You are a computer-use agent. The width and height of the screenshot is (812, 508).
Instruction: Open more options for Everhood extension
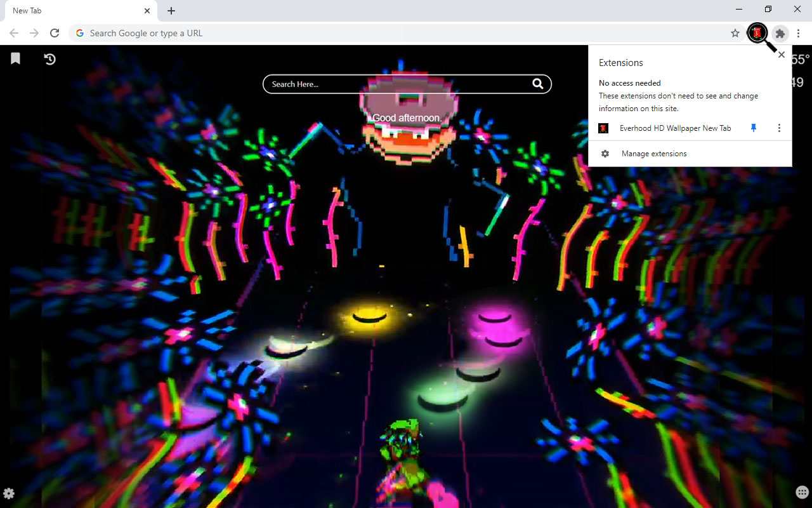pyautogui.click(x=779, y=128)
